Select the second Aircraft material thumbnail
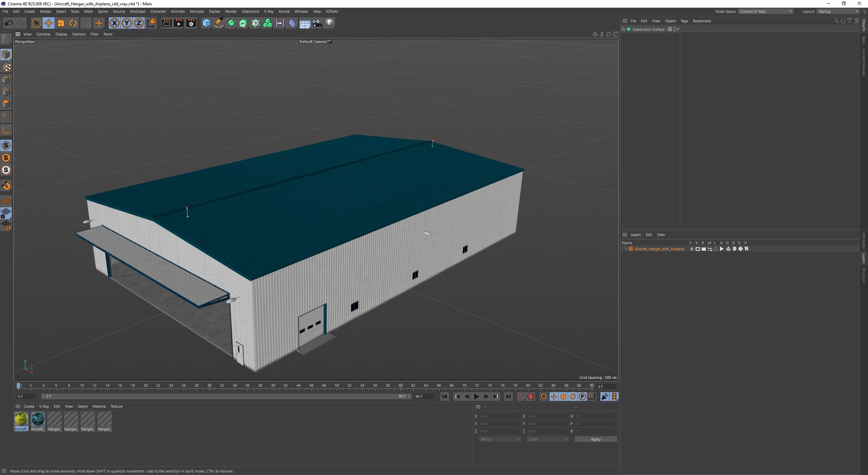This screenshot has width=868, height=475. tap(38, 422)
